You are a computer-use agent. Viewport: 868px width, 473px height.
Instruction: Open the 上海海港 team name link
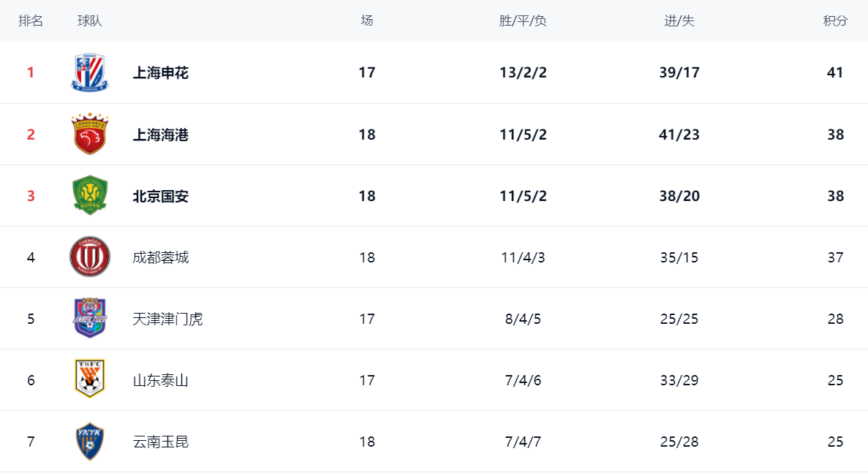(161, 135)
